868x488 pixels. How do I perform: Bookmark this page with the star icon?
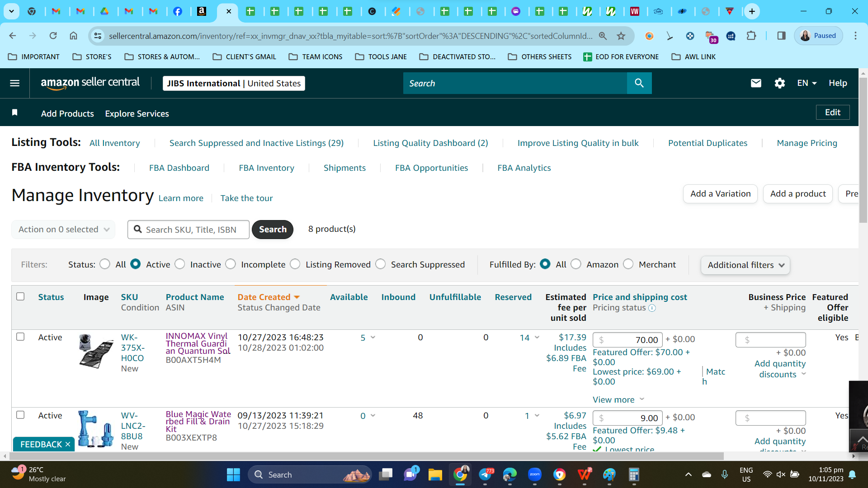621,36
